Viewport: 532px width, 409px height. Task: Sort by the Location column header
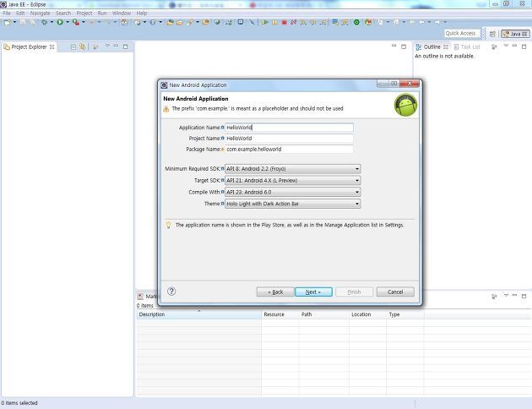coord(367,314)
